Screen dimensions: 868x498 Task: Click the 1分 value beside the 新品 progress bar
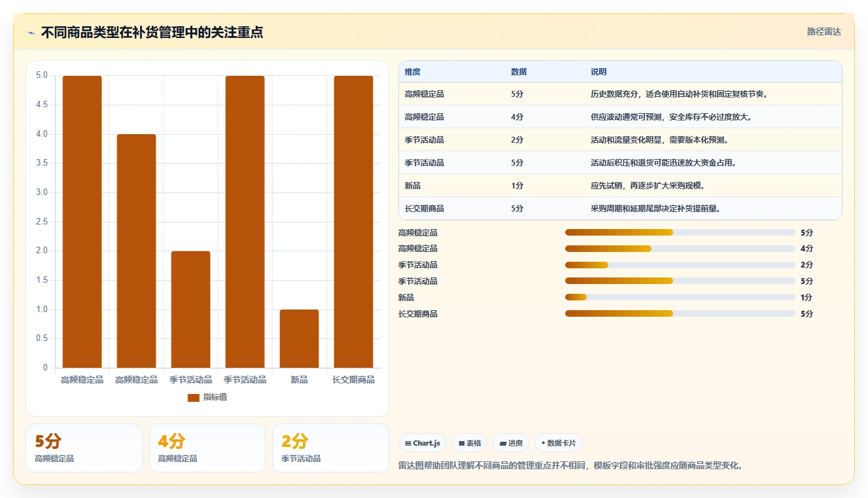coord(807,298)
